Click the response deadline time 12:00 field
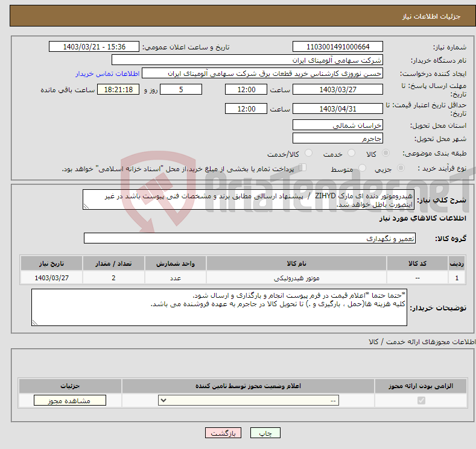The width and height of the screenshot is (476, 449). pyautogui.click(x=246, y=89)
